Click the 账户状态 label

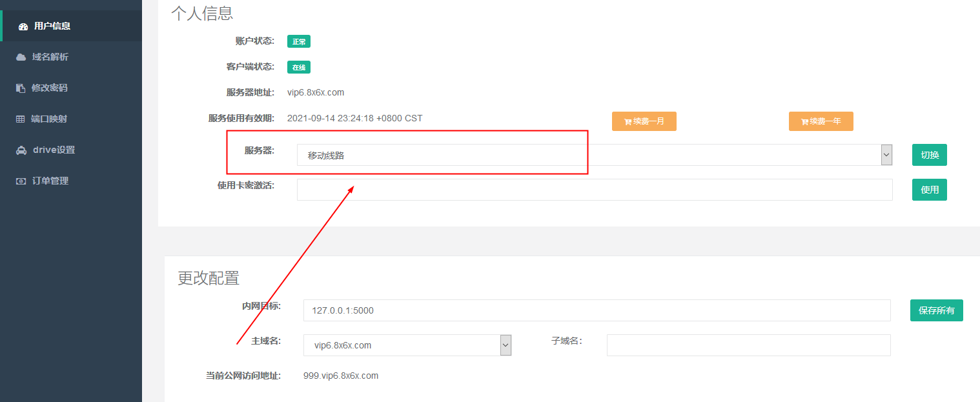pyautogui.click(x=255, y=41)
